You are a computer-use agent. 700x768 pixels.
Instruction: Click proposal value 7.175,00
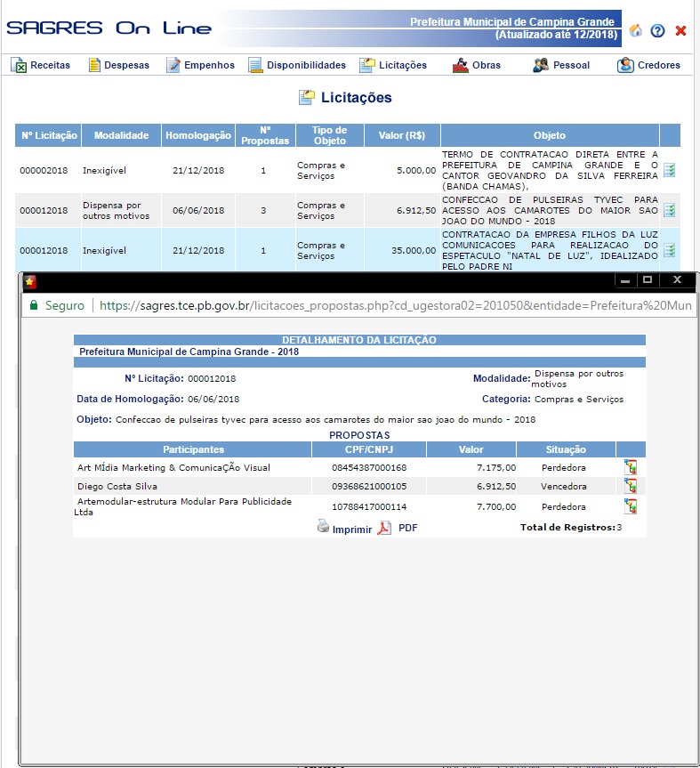click(x=496, y=468)
